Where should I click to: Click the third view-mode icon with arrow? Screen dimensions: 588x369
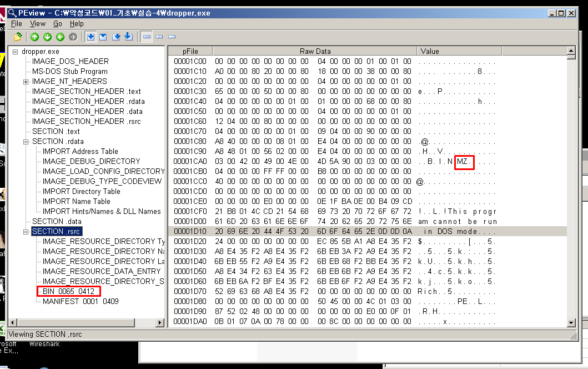116,37
